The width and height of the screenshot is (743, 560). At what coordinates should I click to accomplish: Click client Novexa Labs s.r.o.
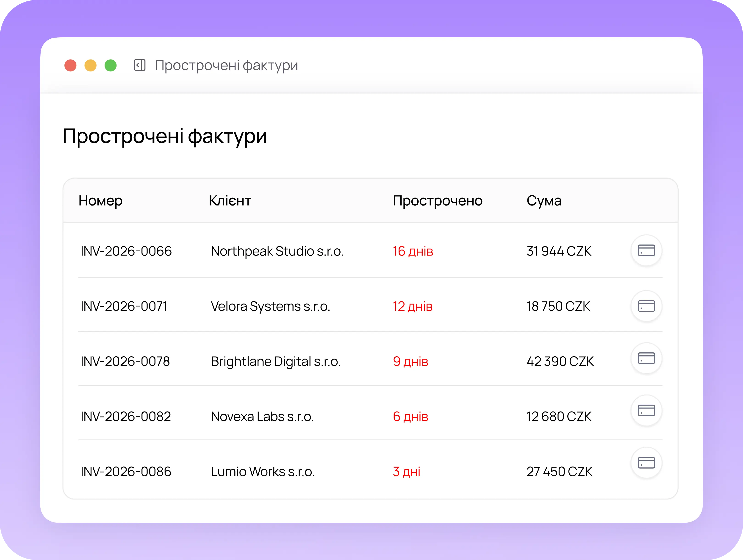pos(262,416)
